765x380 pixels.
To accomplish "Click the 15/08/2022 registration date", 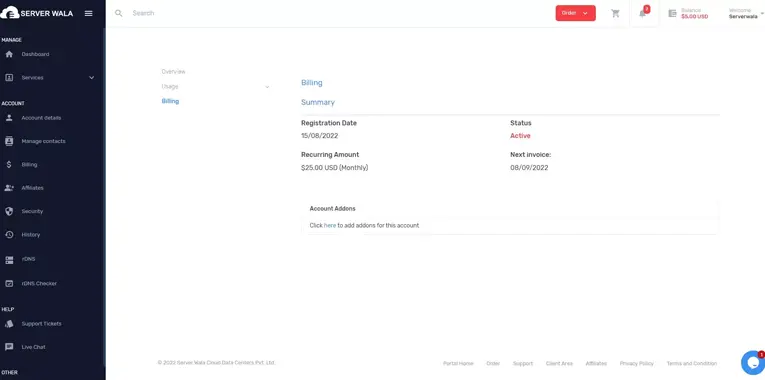I will point(320,136).
